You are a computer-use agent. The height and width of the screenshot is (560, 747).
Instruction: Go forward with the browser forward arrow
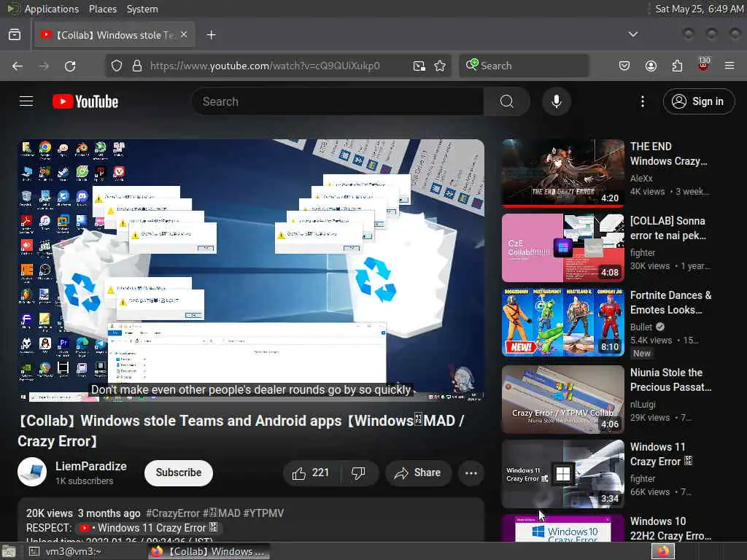tap(44, 66)
